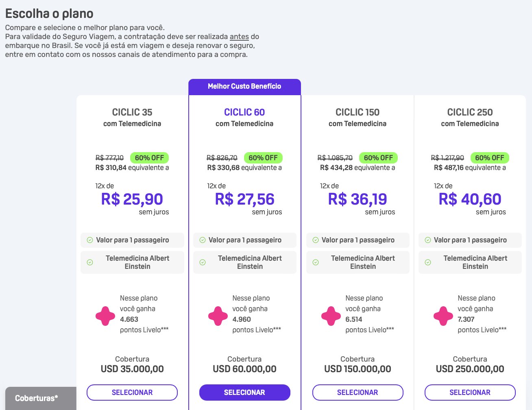Image resolution: width=532 pixels, height=410 pixels.
Task: Click pink Livelo points icon in CICLIC 250
Action: pos(443,316)
